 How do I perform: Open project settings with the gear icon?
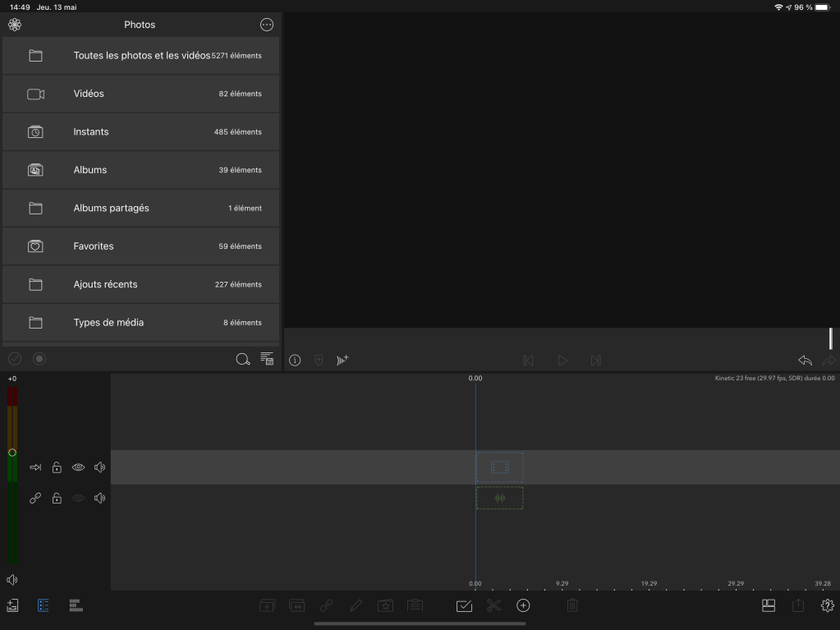point(827,605)
